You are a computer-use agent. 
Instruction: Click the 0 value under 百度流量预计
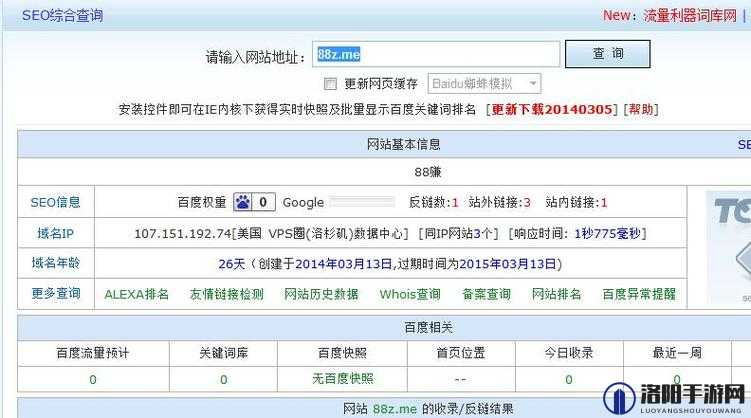(x=93, y=380)
